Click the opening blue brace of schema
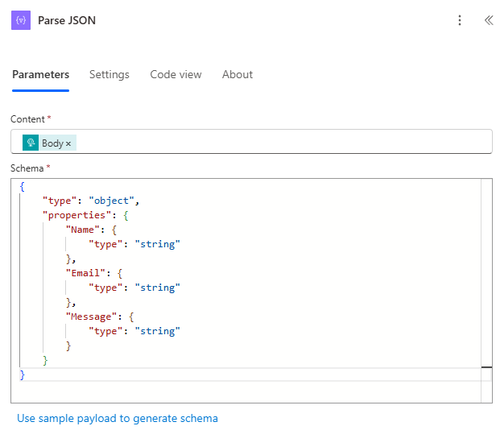 (22, 187)
